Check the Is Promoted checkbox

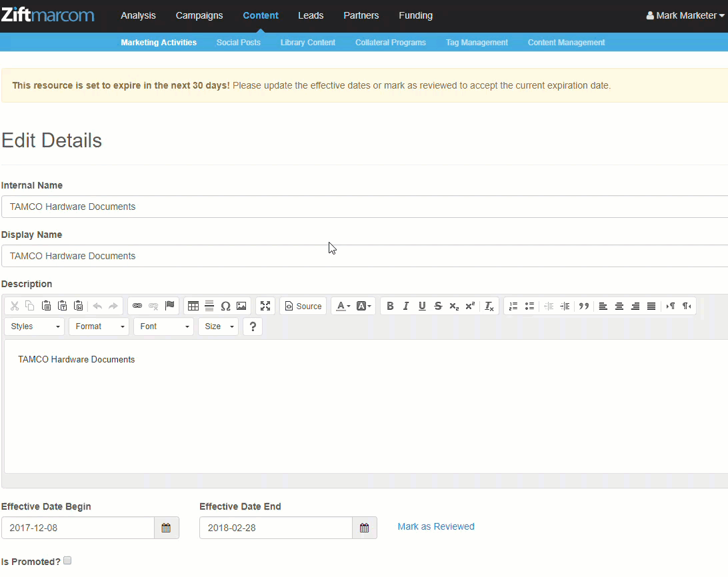[x=67, y=560]
